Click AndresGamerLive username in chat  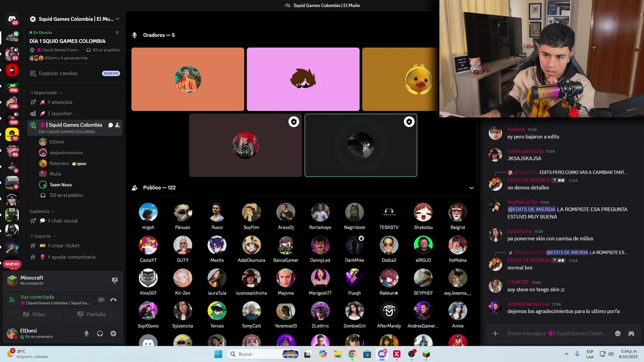point(528,304)
